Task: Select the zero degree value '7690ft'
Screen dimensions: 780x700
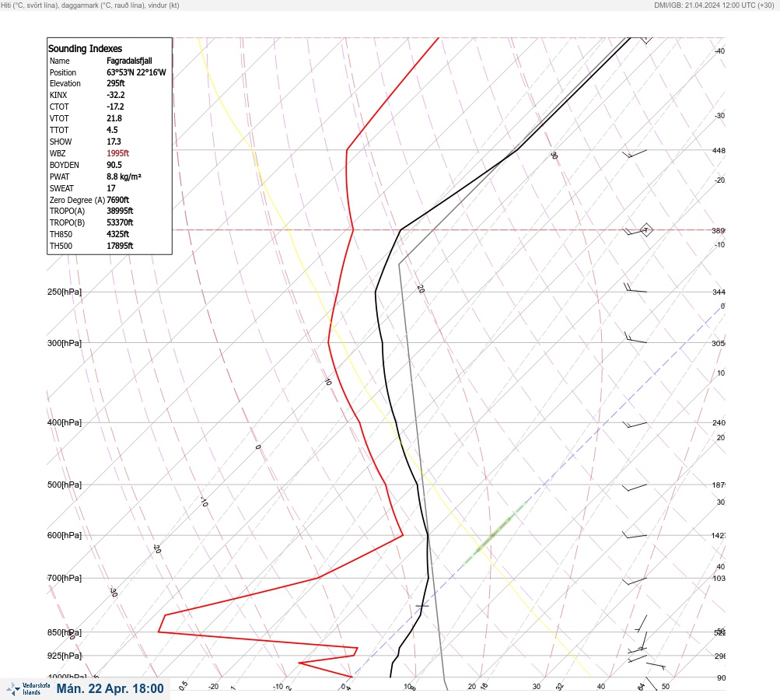Action: pos(118,200)
